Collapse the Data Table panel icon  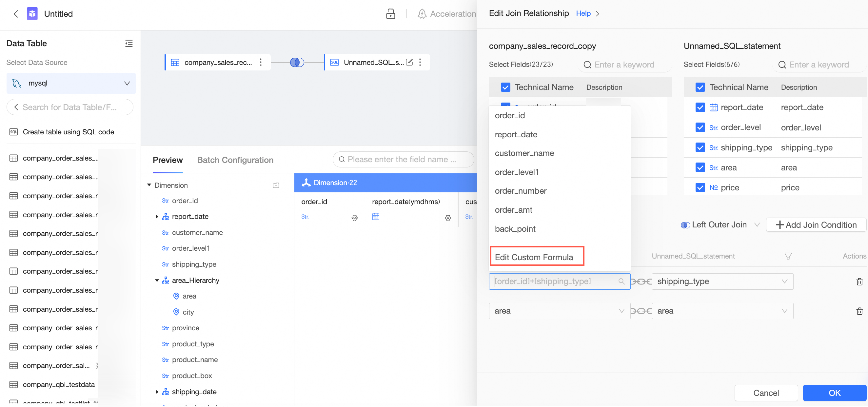129,43
